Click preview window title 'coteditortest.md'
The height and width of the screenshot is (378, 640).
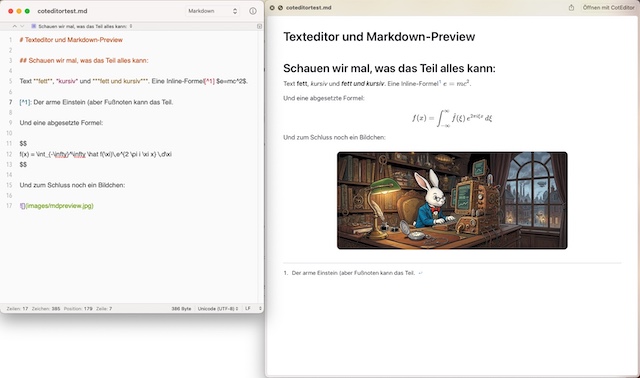(309, 8)
